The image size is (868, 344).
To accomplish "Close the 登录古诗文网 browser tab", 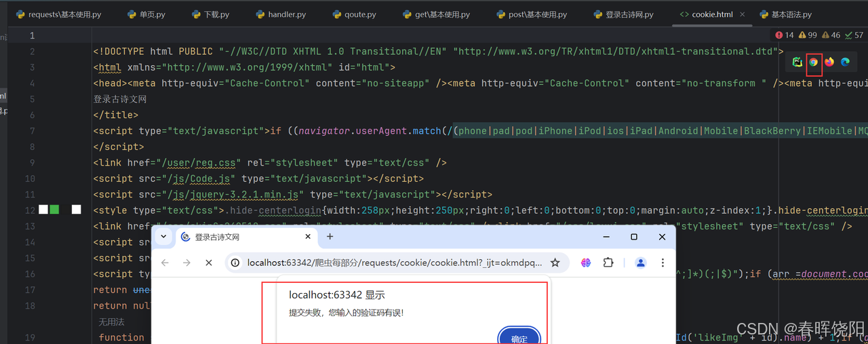I will (x=308, y=237).
